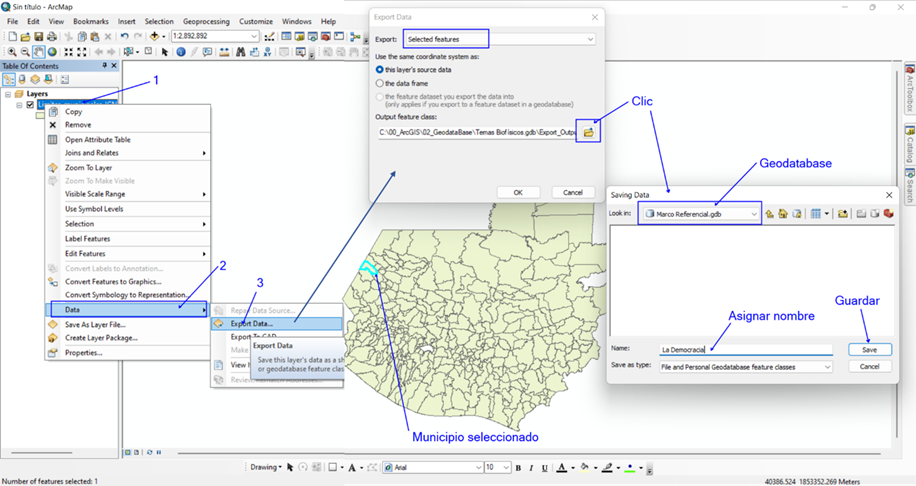
Task: Click List By Visibility icon
Action: (35, 79)
